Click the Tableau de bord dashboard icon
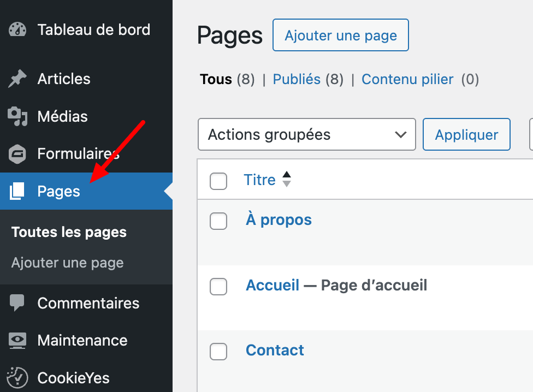533x392 pixels. (x=16, y=30)
